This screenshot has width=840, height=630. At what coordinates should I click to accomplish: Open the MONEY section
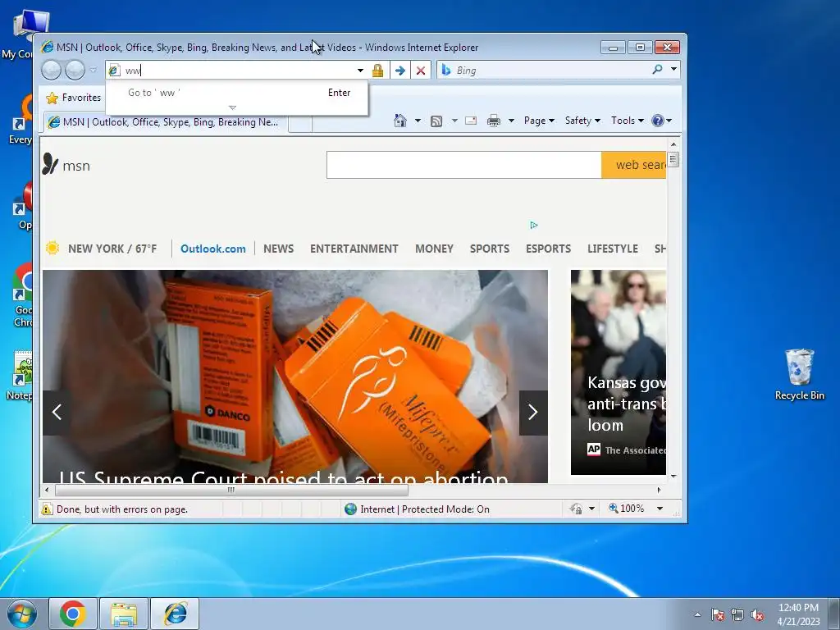tap(434, 249)
